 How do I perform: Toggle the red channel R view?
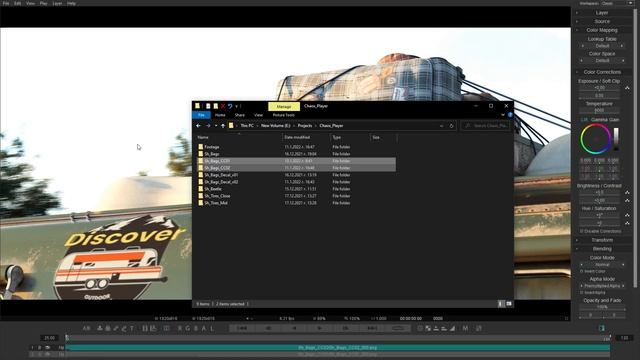(x=180, y=328)
